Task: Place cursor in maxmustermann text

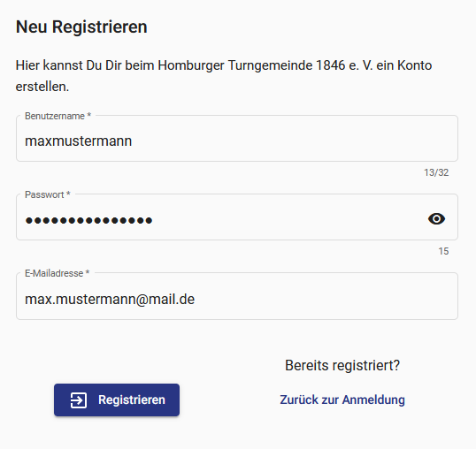Action: pos(79,141)
